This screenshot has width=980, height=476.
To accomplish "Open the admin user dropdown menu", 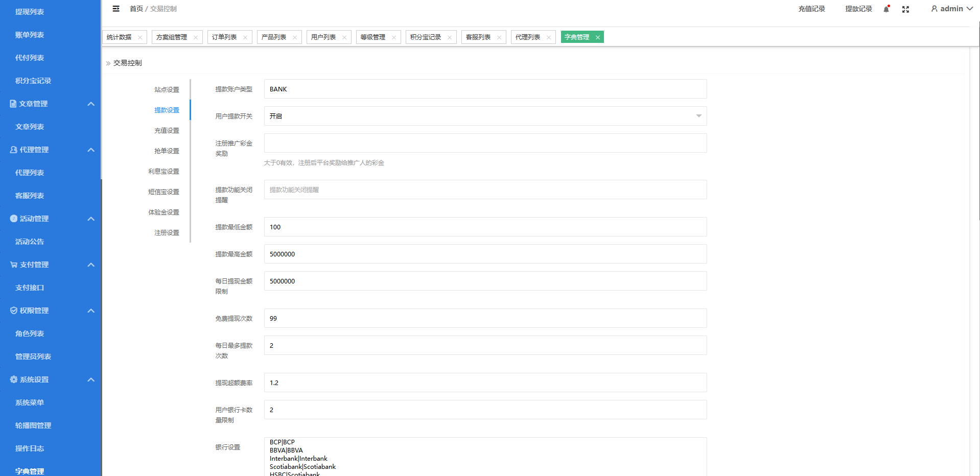I will [x=951, y=9].
